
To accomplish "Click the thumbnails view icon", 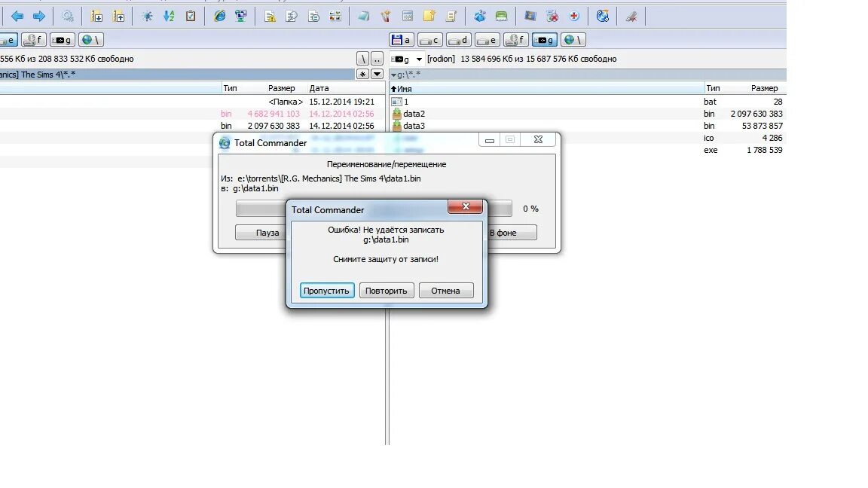I will pos(335,16).
